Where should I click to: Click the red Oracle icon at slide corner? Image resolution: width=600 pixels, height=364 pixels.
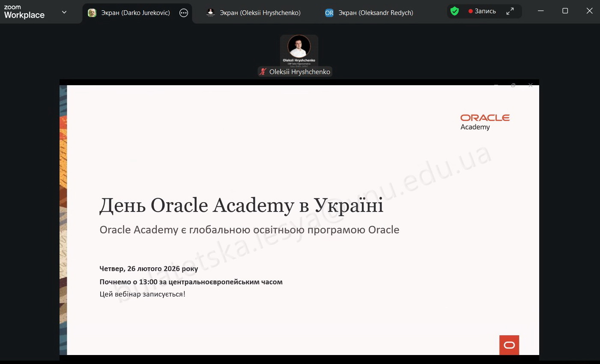[509, 345]
